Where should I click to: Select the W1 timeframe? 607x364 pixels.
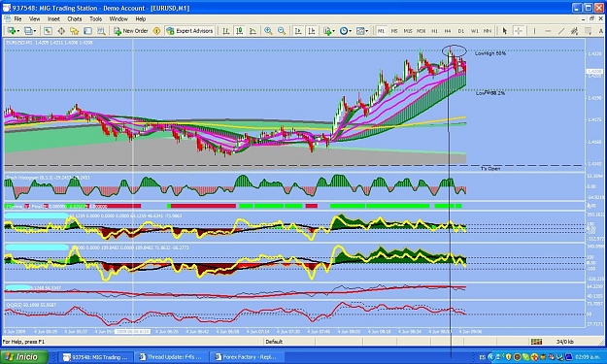475,31
